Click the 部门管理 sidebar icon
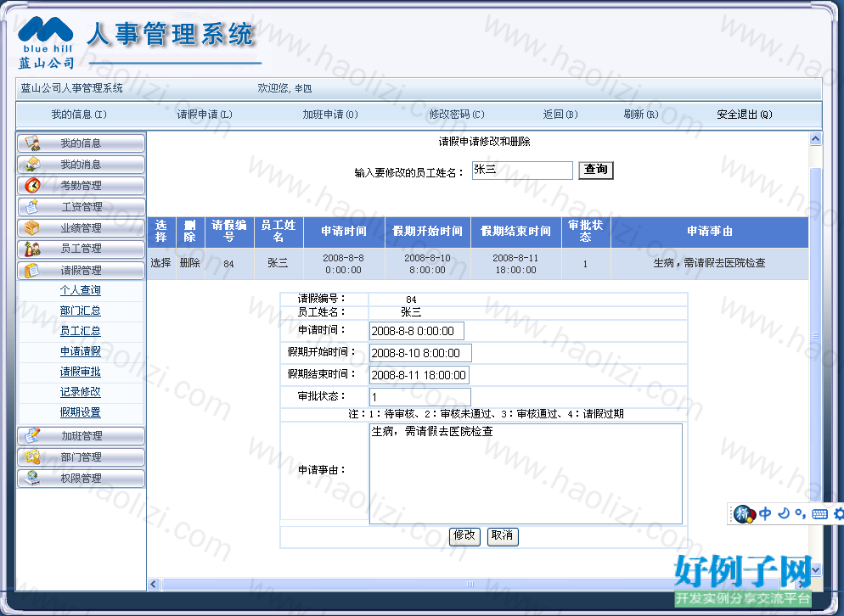Image resolution: width=844 pixels, height=616 pixels. click(x=32, y=456)
